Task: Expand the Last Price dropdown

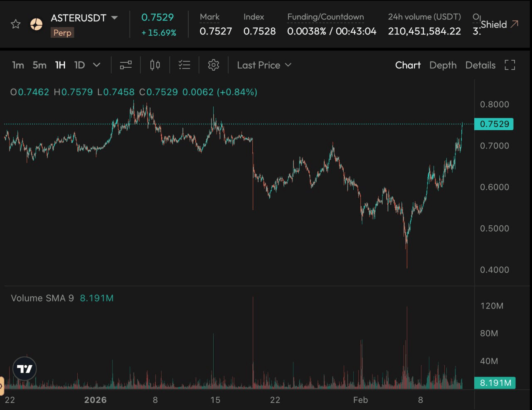Action: (x=264, y=65)
